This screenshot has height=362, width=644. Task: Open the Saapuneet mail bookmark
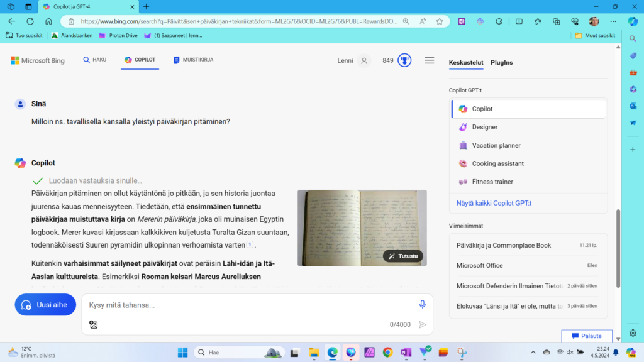coord(173,36)
